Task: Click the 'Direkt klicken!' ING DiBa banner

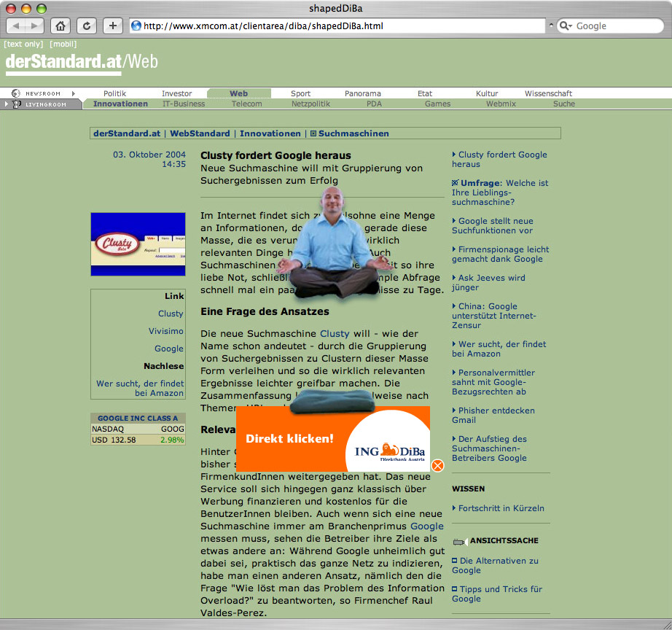Action: 333,439
